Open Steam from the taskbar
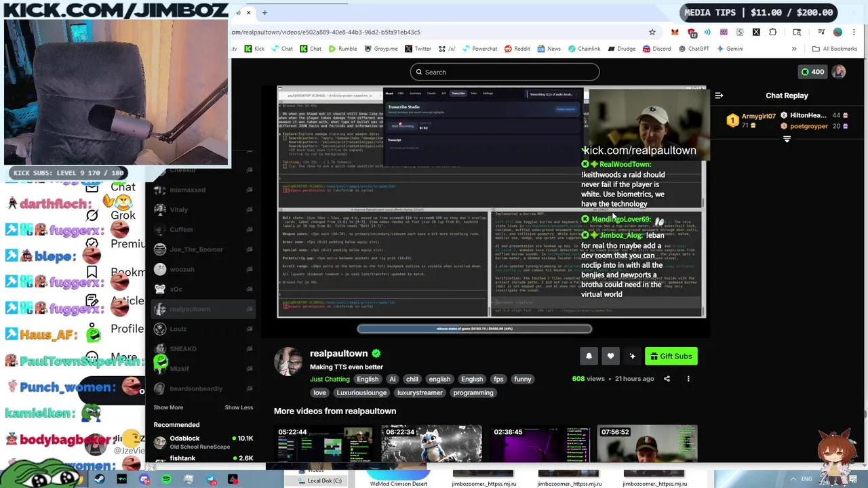868x488 pixels. [100, 479]
